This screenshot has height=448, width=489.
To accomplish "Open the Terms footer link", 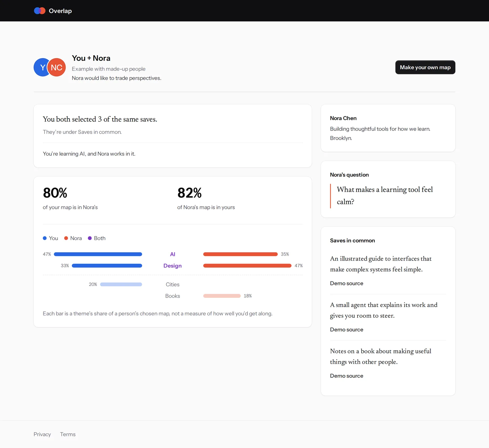I will (x=68, y=434).
